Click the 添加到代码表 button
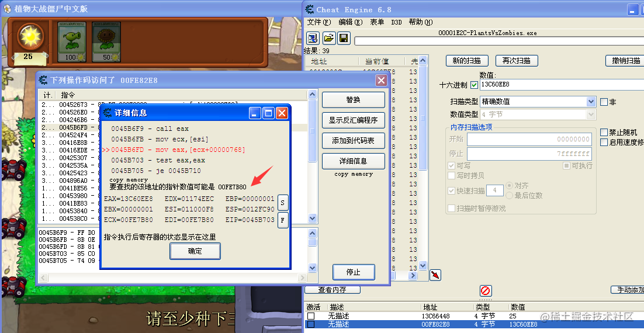The width and height of the screenshot is (644, 333). [353, 140]
